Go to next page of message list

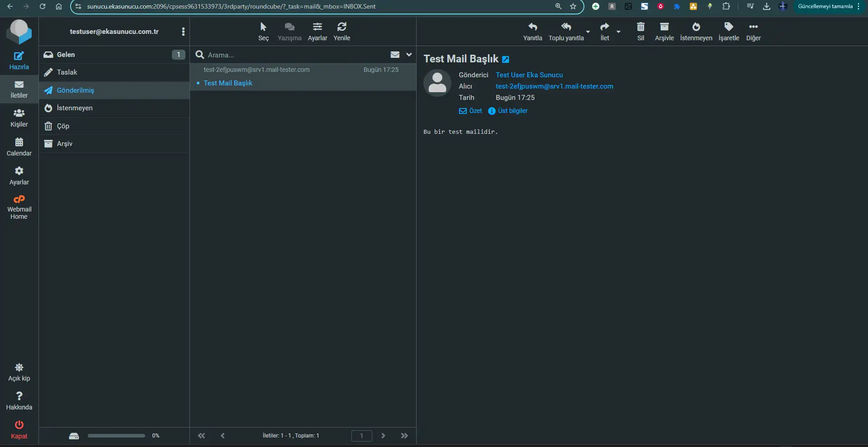tap(383, 436)
